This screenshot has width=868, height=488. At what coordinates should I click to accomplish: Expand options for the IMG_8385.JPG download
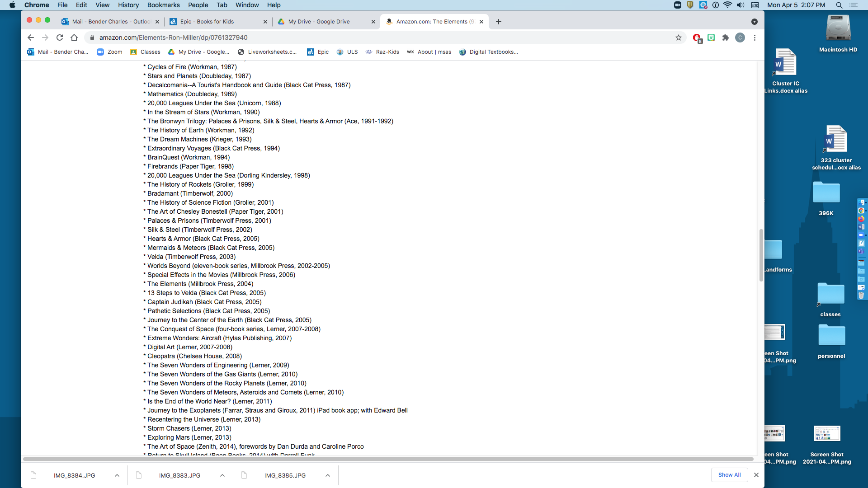[328, 475]
